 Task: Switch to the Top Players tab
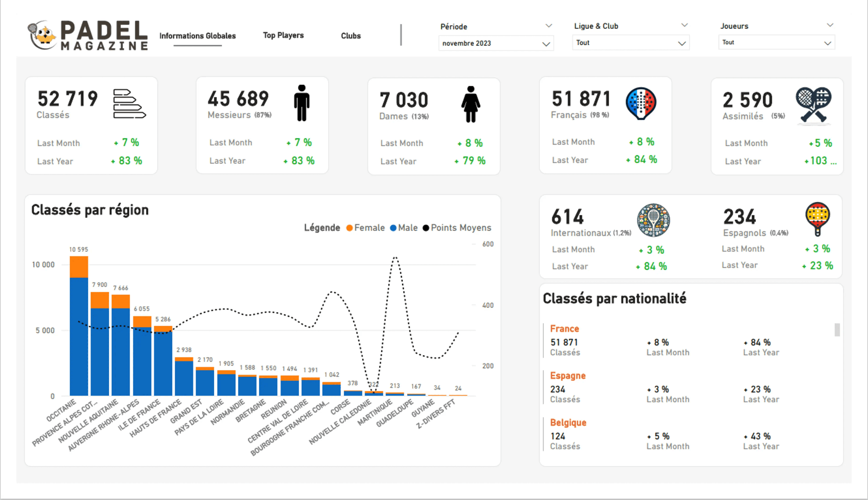(283, 35)
